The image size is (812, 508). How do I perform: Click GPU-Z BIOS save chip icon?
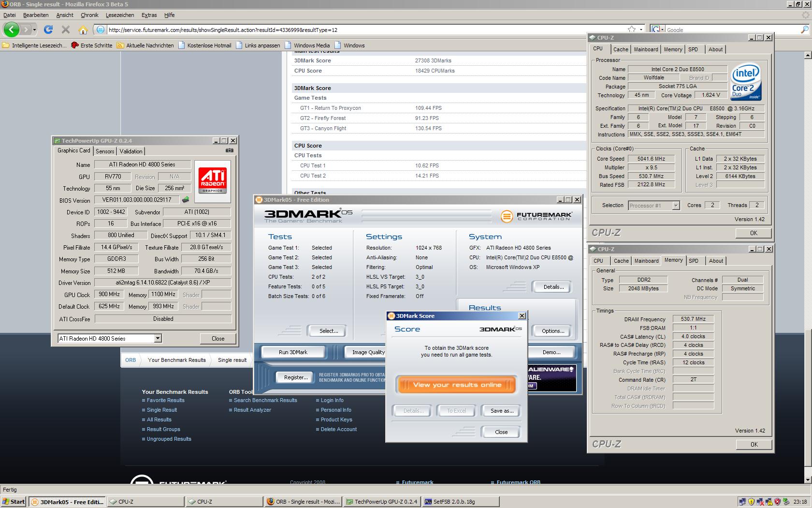pyautogui.click(x=185, y=199)
